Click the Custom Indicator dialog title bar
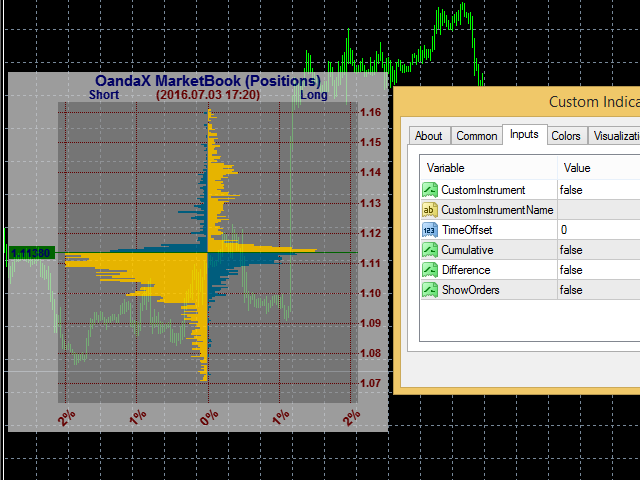Image resolution: width=640 pixels, height=480 pixels. click(x=517, y=101)
